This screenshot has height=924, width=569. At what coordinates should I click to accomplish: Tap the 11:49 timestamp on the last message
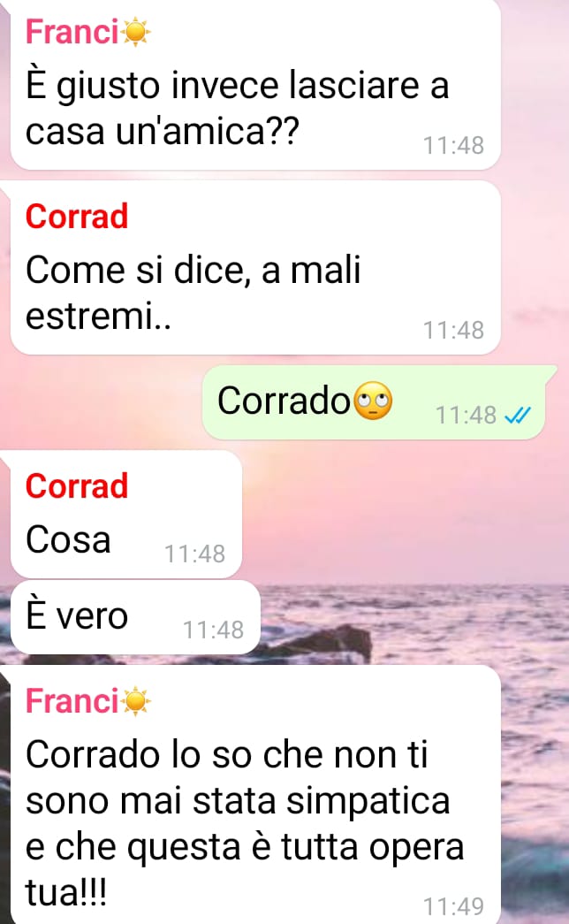click(453, 905)
